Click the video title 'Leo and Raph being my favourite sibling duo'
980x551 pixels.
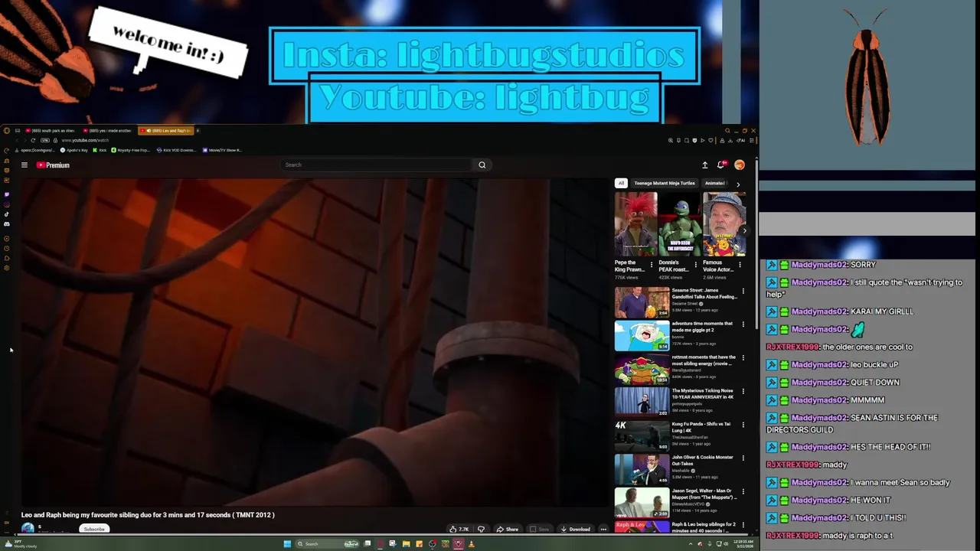[x=148, y=515]
